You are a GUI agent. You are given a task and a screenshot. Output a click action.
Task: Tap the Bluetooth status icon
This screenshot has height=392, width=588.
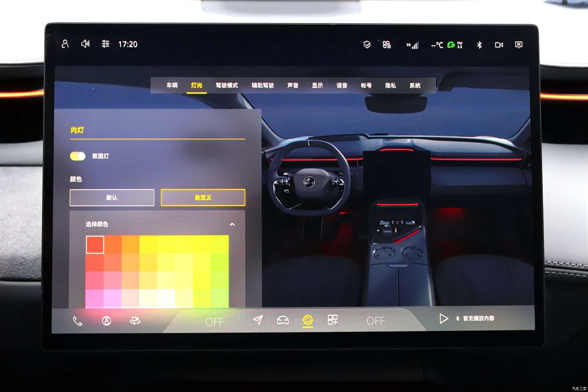479,45
